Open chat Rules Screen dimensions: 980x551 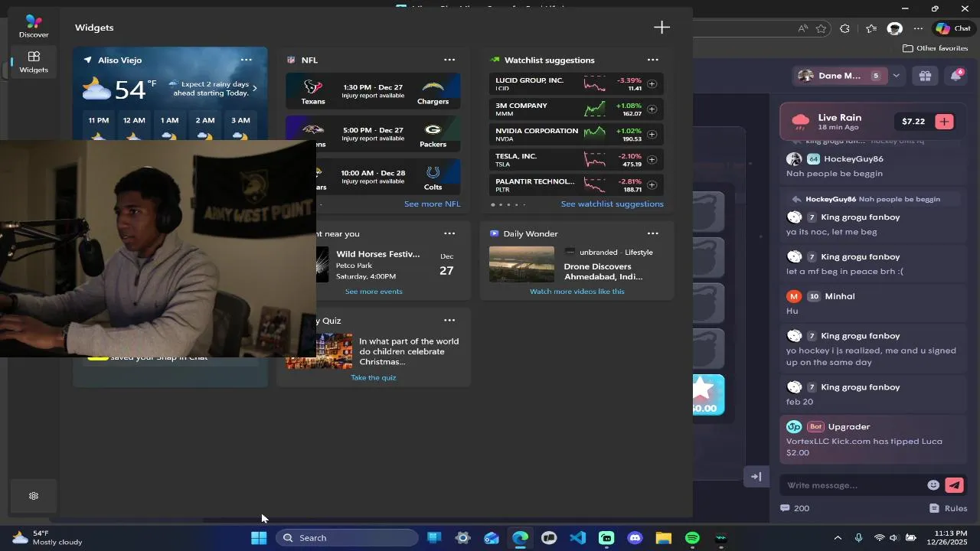pos(949,508)
